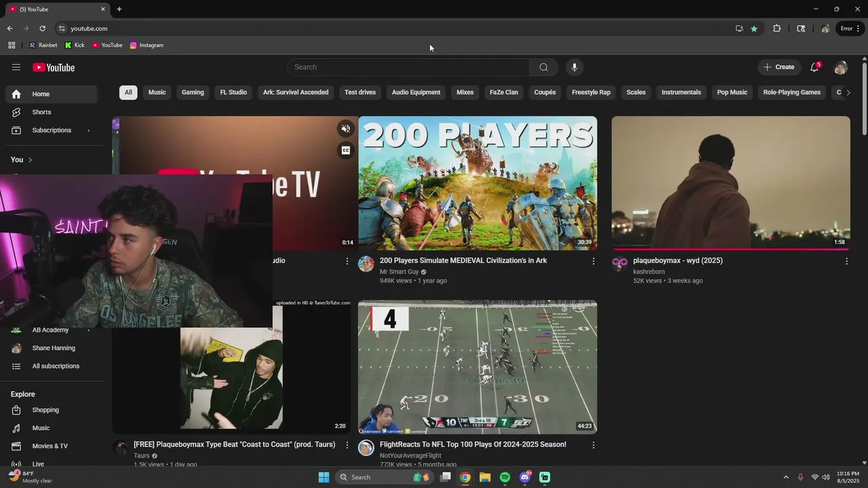Select the FaZe Clan chip
The height and width of the screenshot is (488, 868).
point(504,92)
